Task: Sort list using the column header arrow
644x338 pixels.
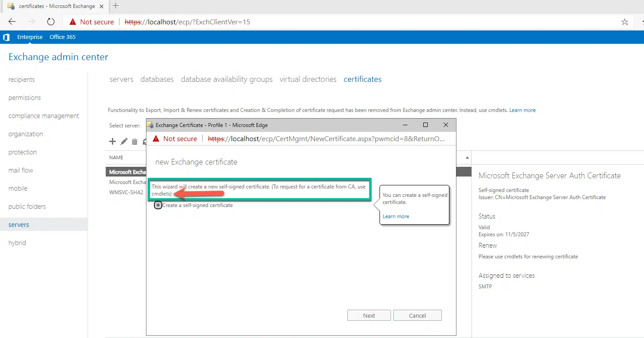Action: [x=468, y=157]
